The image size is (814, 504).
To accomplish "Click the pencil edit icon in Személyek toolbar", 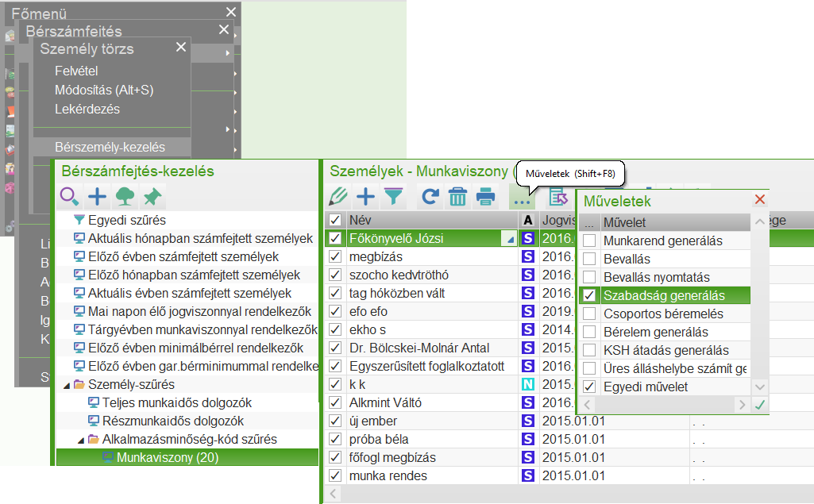I will pyautogui.click(x=338, y=197).
